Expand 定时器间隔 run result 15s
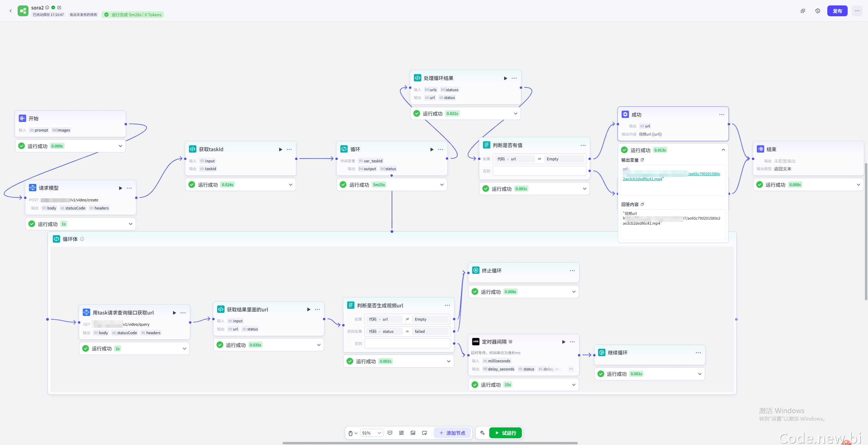The image size is (868, 445). [574, 385]
